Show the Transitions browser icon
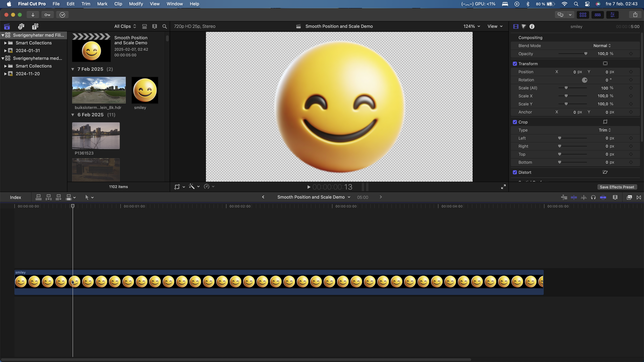Image resolution: width=644 pixels, height=362 pixels. (639, 197)
